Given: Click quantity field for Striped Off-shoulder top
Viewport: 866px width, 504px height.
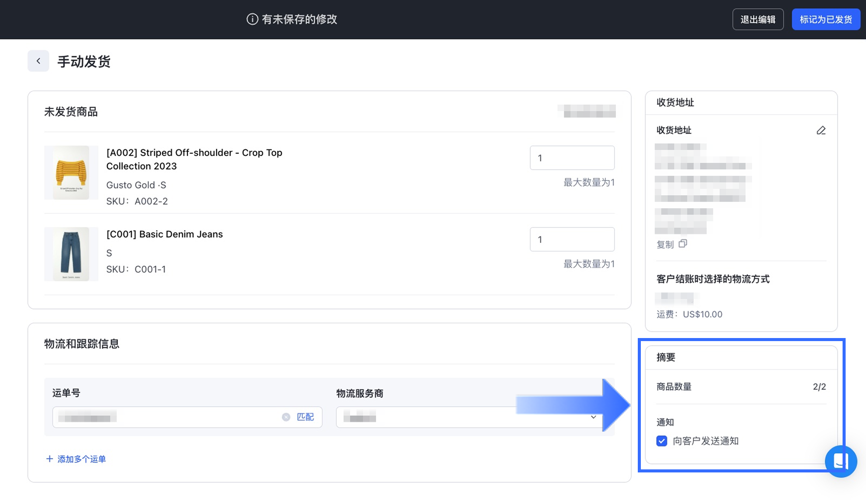Looking at the screenshot, I should pyautogui.click(x=572, y=158).
